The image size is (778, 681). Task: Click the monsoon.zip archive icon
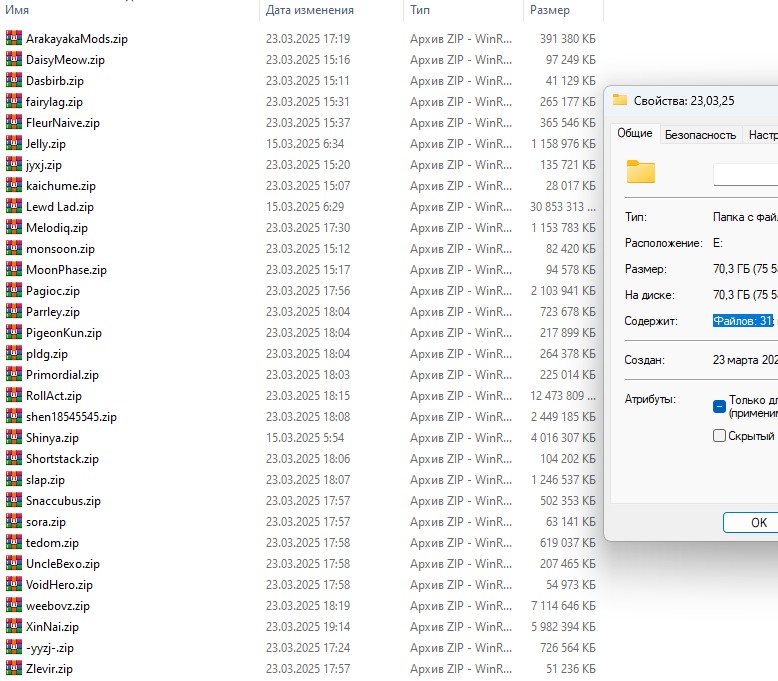(x=14, y=248)
